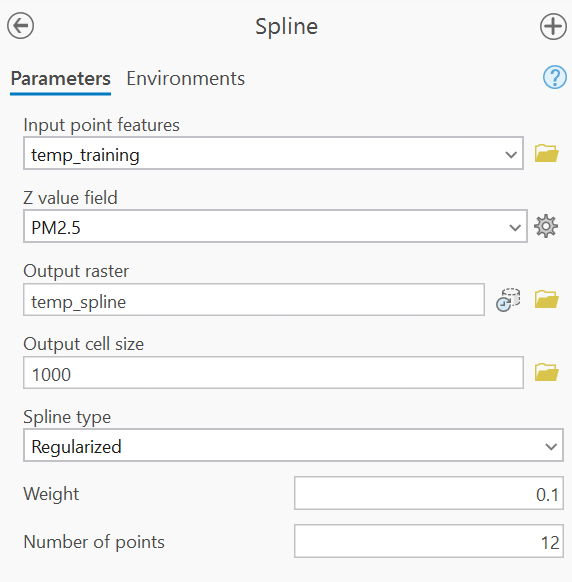Expand the Input point features dropdown
Screen dimensions: 572x582
tap(511, 154)
